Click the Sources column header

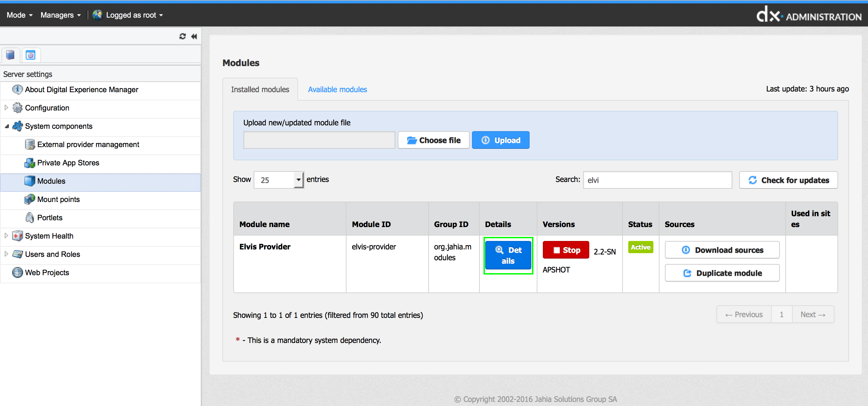[x=722, y=219]
